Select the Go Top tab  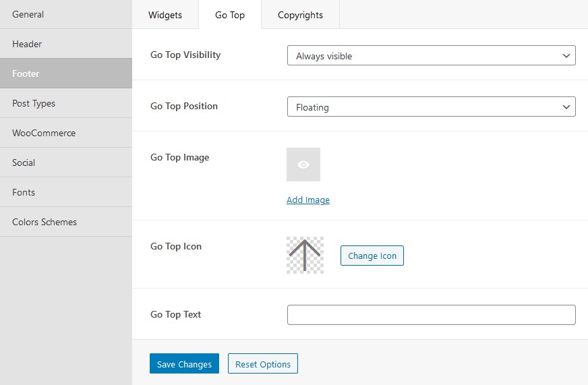(230, 15)
